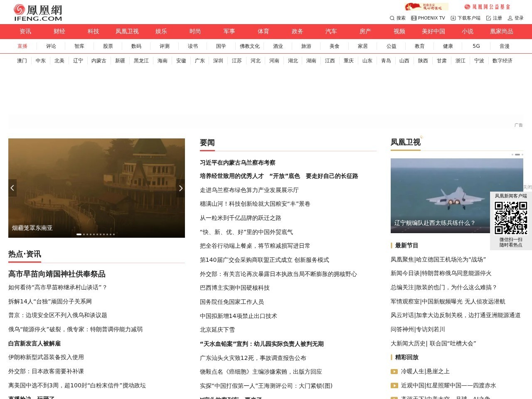
Task: Open the 财经 main navigation tab
Action: click(x=59, y=31)
